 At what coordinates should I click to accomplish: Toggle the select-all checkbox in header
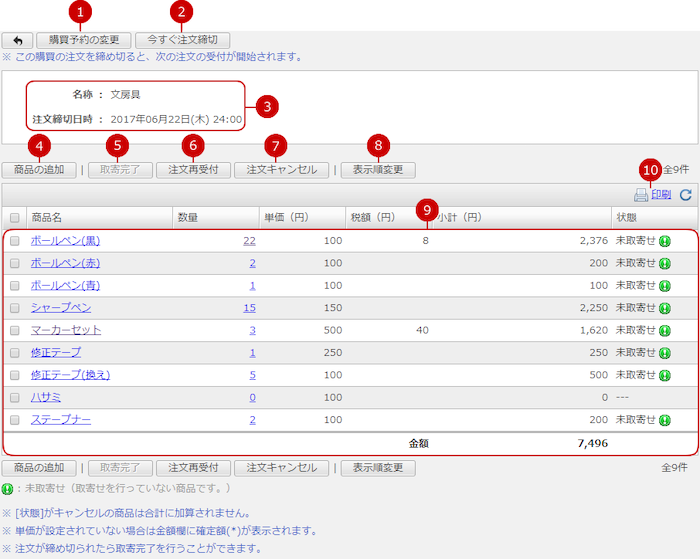15,218
